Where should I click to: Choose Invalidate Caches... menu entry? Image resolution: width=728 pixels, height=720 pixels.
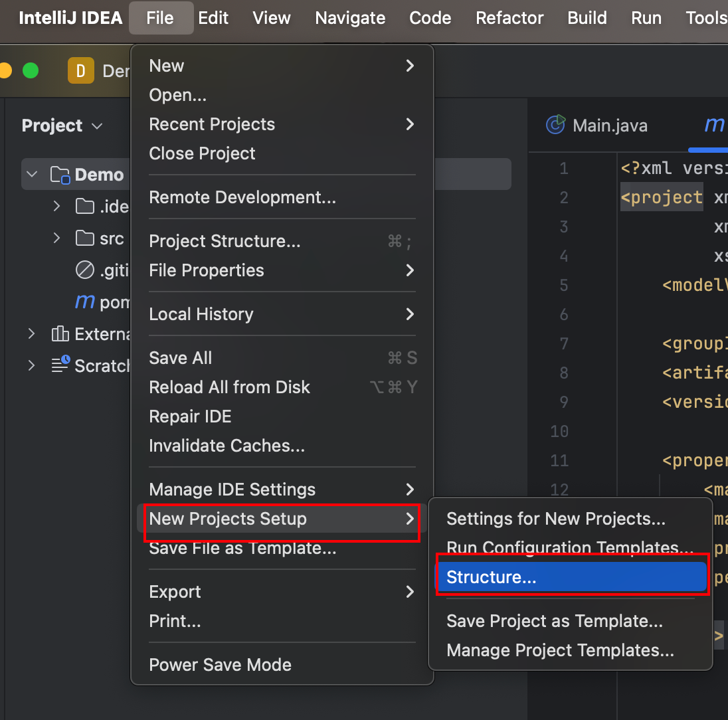point(227,446)
